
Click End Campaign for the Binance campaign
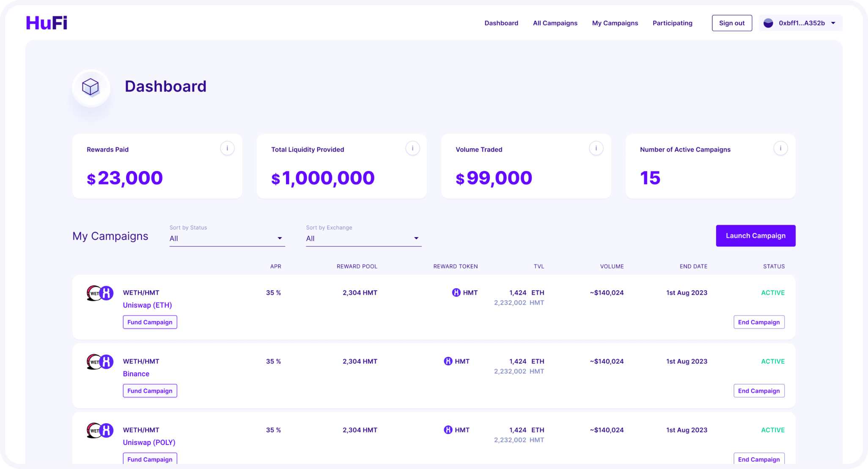[758, 391]
